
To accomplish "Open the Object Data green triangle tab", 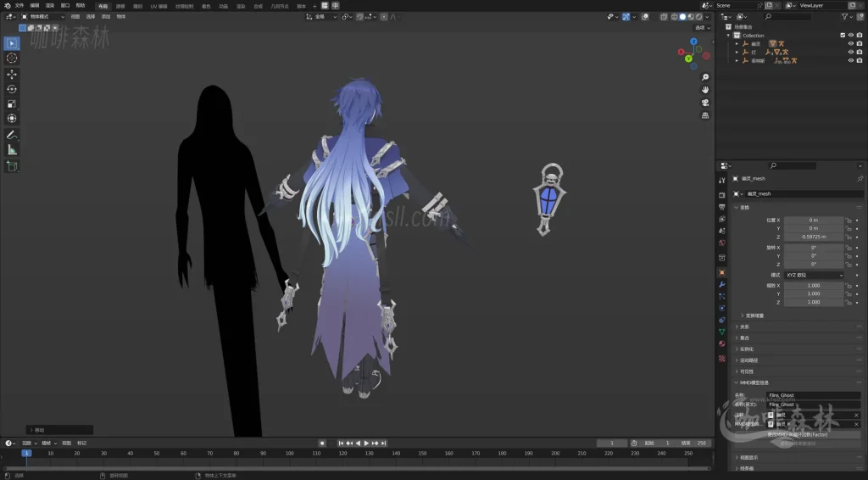I will (722, 332).
